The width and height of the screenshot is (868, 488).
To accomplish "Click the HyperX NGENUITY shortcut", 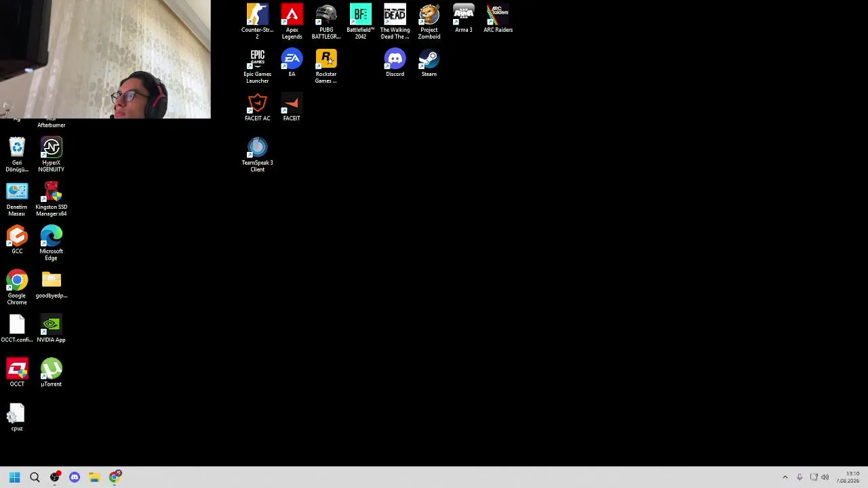I will (51, 155).
